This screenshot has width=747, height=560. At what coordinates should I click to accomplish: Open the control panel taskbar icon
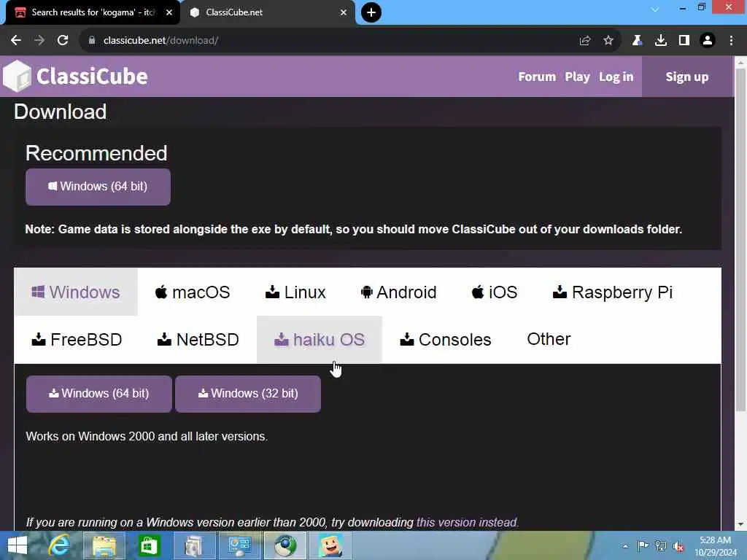(239, 545)
